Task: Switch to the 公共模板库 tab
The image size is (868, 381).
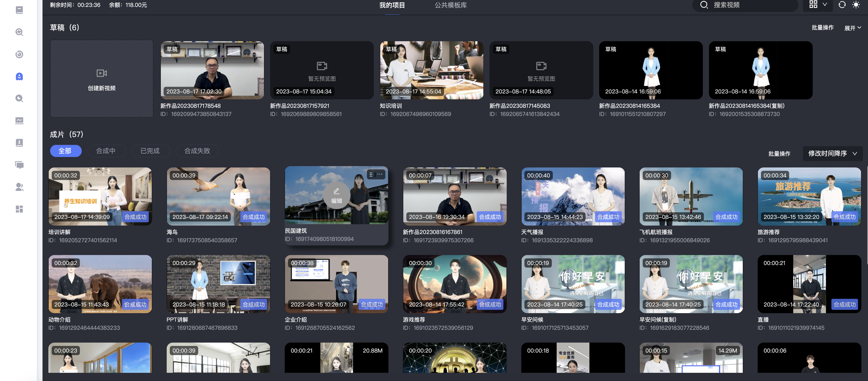Action: [450, 5]
